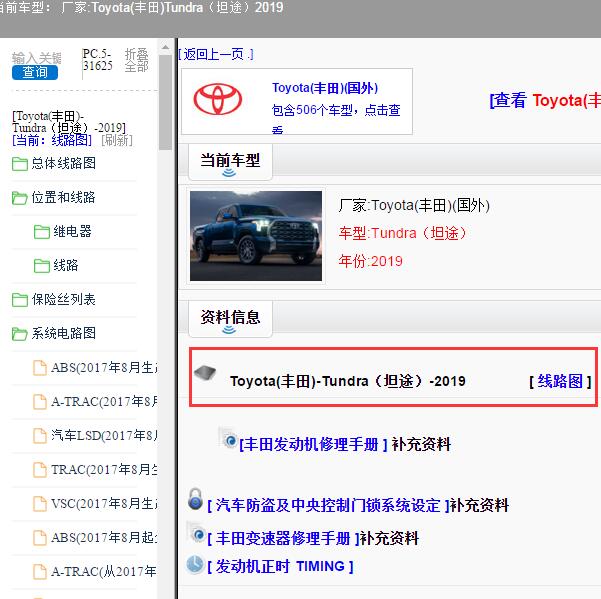Open ABS(2017年8月起 circuit diagram entry
The image size is (601, 599).
(x=104, y=538)
